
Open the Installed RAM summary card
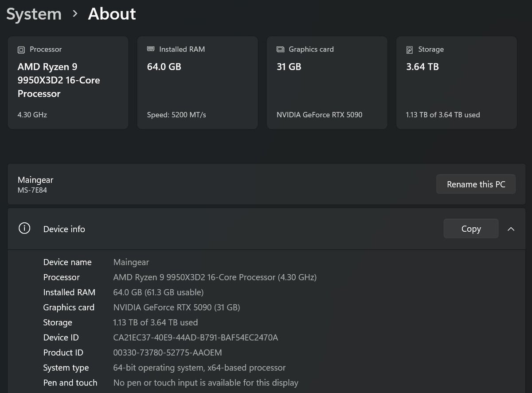(197, 82)
